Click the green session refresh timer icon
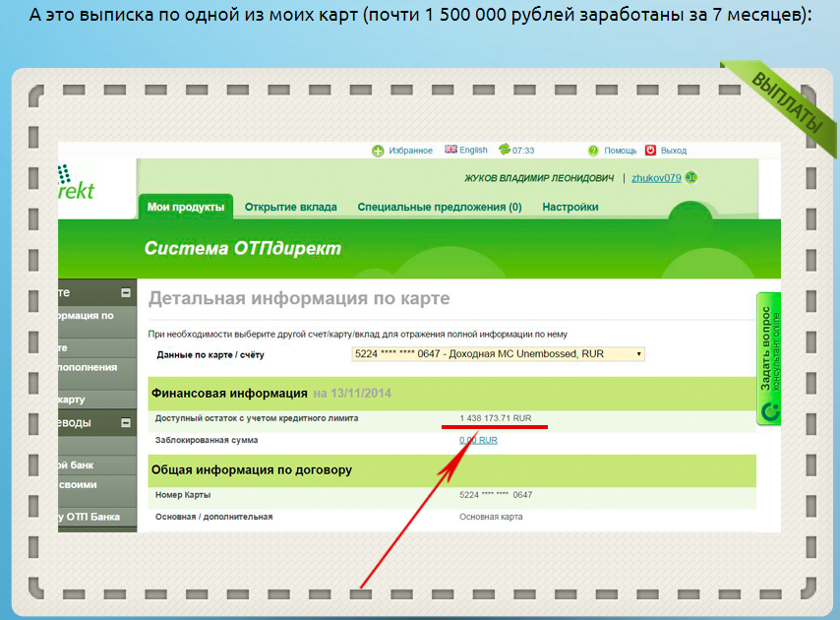840x620 pixels. (x=505, y=150)
